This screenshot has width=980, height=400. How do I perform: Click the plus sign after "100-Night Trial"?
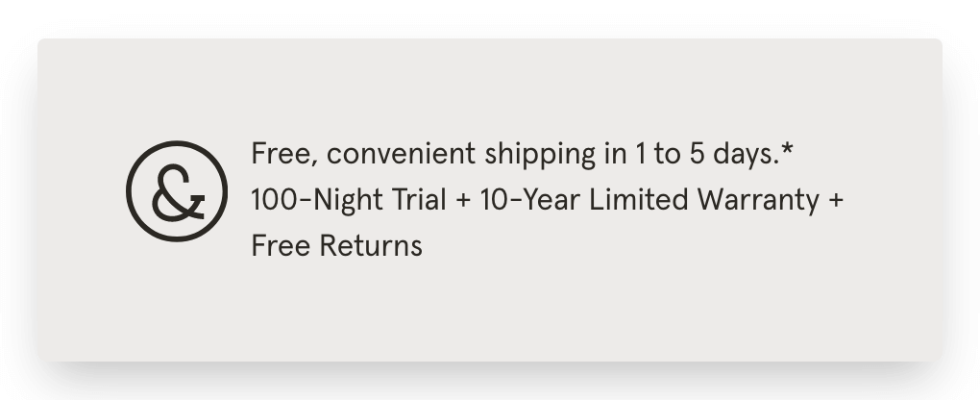click(463, 200)
